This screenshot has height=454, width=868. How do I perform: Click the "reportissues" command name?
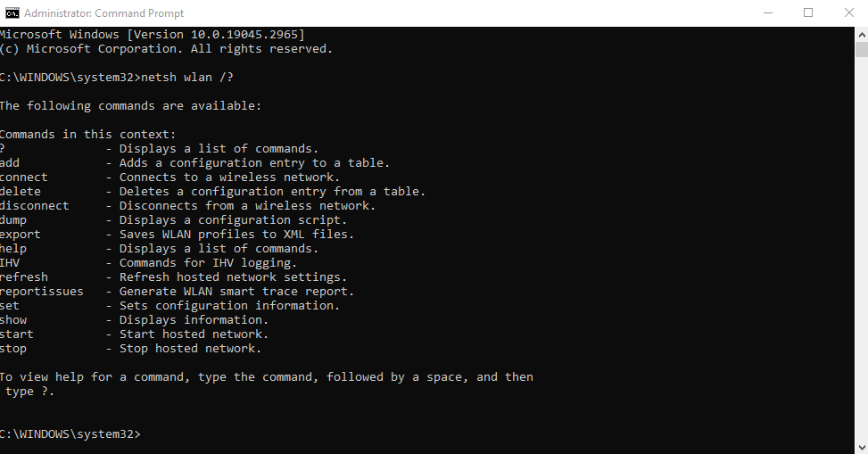point(42,292)
